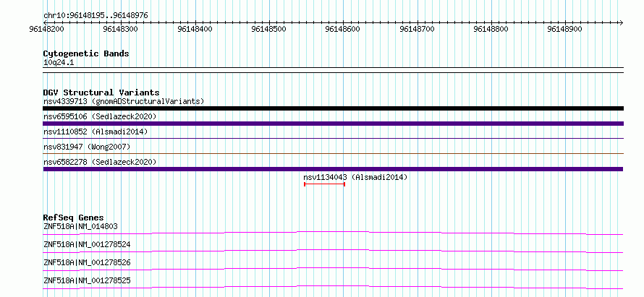The height and width of the screenshot is (297, 644).
Task: Open variant nsv831947 (Wong2007) label
Action: (x=86, y=147)
